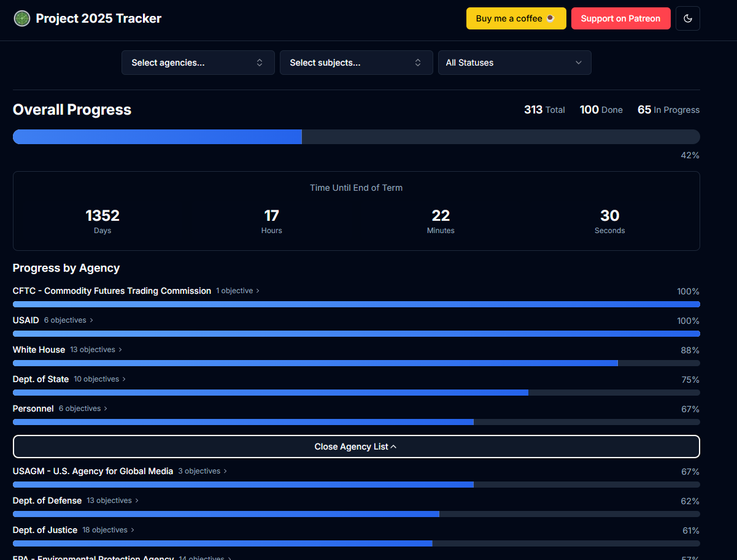
Task: Click the USAID 100% progress bar
Action: tap(357, 334)
